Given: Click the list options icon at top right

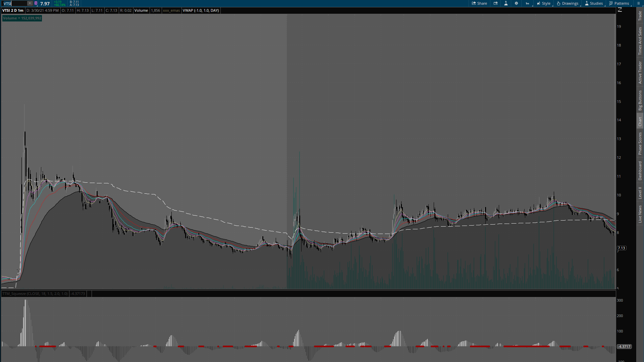Looking at the screenshot, I should tap(638, 3).
